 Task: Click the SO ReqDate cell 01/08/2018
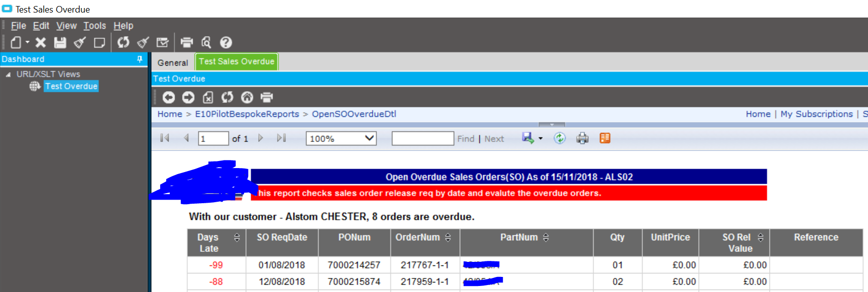click(x=282, y=265)
